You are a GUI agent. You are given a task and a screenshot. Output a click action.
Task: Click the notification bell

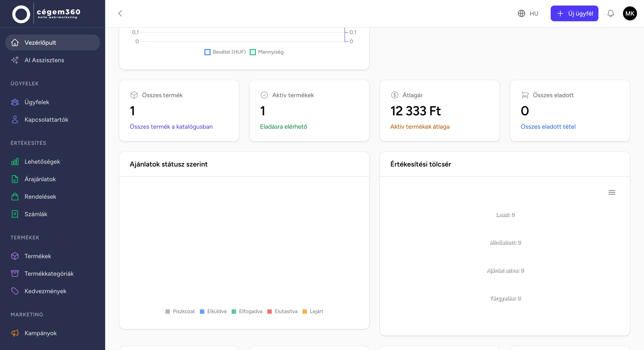611,14
